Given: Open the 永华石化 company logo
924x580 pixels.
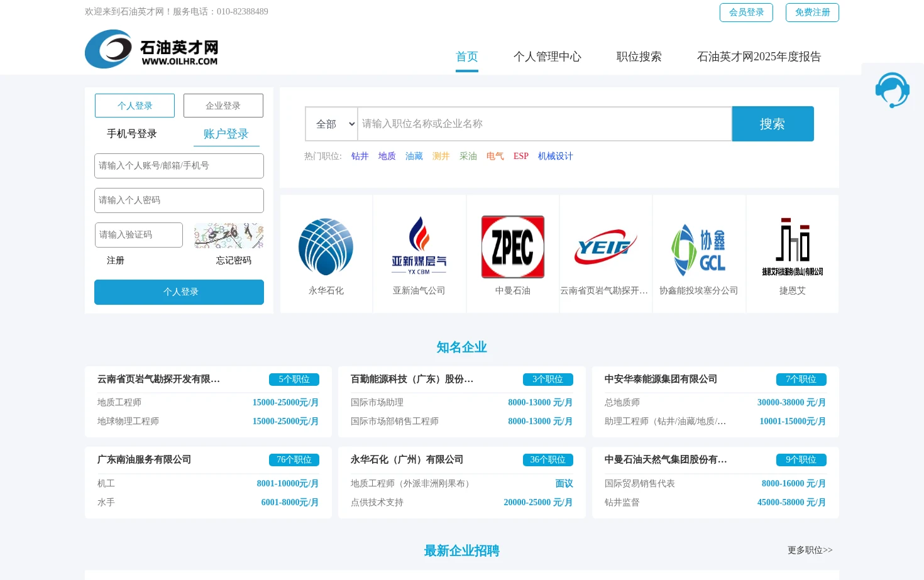Looking at the screenshot, I should (326, 247).
